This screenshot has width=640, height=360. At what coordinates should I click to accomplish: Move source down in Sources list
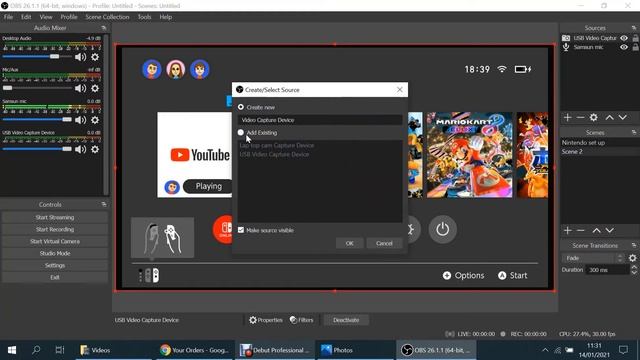click(x=622, y=118)
